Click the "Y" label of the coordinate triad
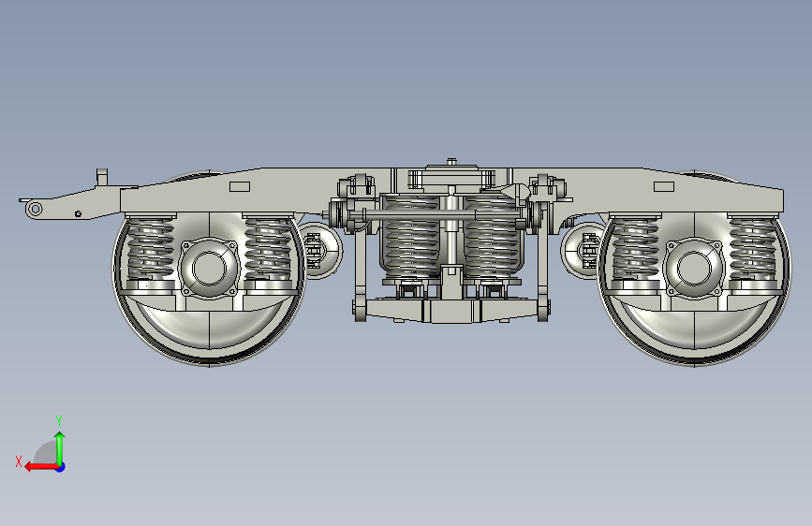 coord(59,420)
